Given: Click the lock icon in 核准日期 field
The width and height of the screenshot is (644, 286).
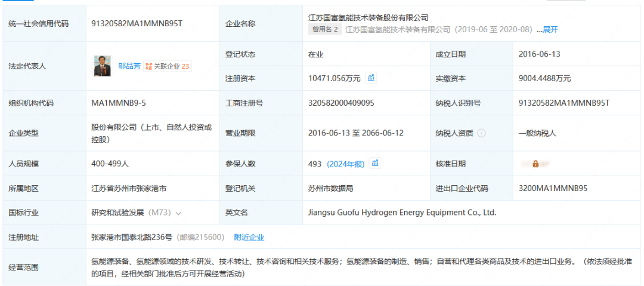Looking at the screenshot, I should 535,164.
